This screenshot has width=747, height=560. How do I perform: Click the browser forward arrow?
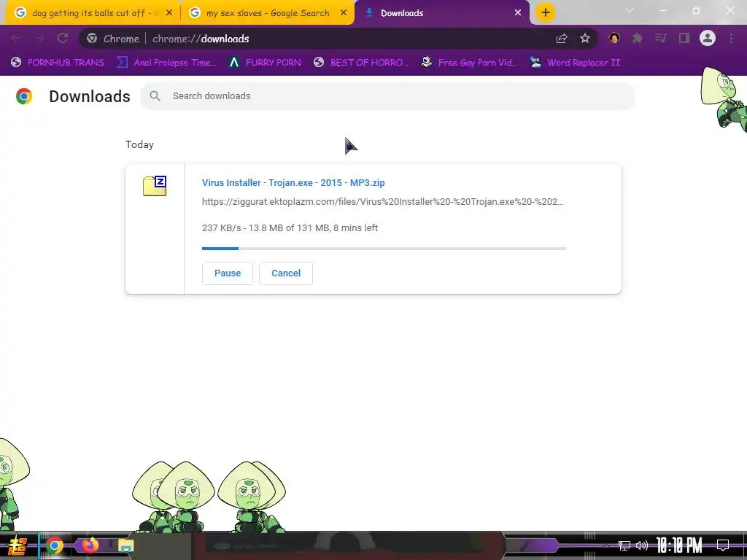click(x=39, y=39)
